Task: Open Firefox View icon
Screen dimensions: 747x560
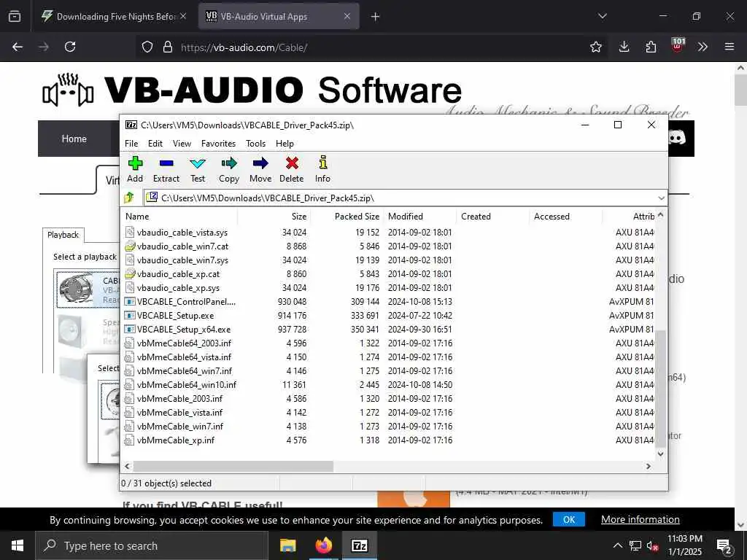Action: click(x=15, y=16)
